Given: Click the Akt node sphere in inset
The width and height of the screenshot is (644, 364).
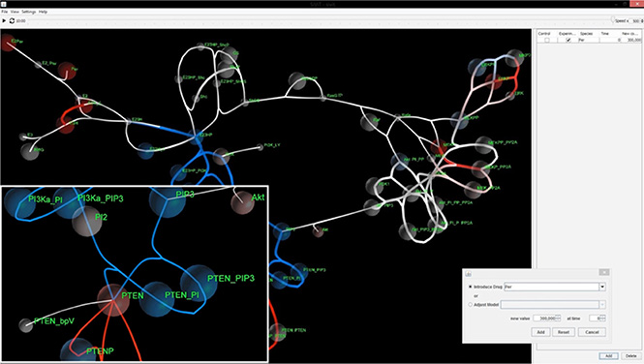Looking at the screenshot, I should (x=242, y=202).
